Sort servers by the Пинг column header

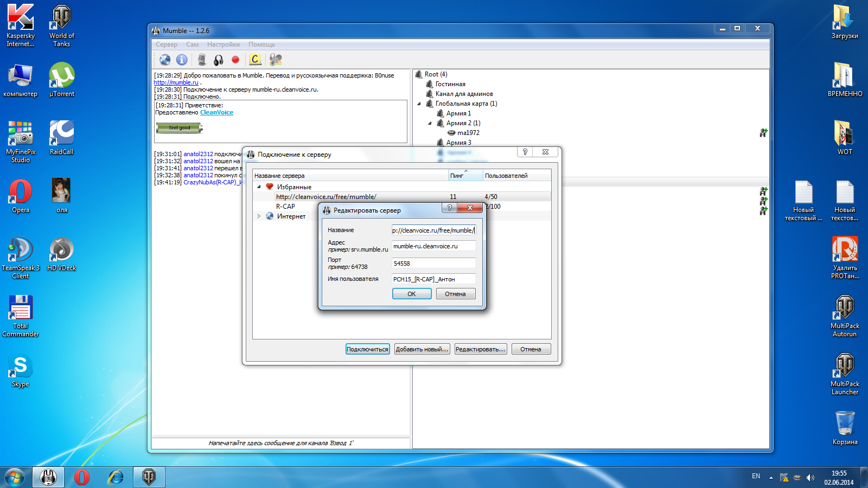[x=465, y=176]
